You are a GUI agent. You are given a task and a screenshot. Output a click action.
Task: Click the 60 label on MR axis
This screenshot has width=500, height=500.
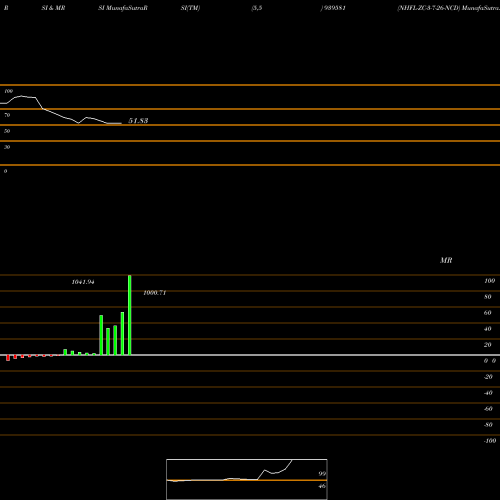(x=488, y=313)
